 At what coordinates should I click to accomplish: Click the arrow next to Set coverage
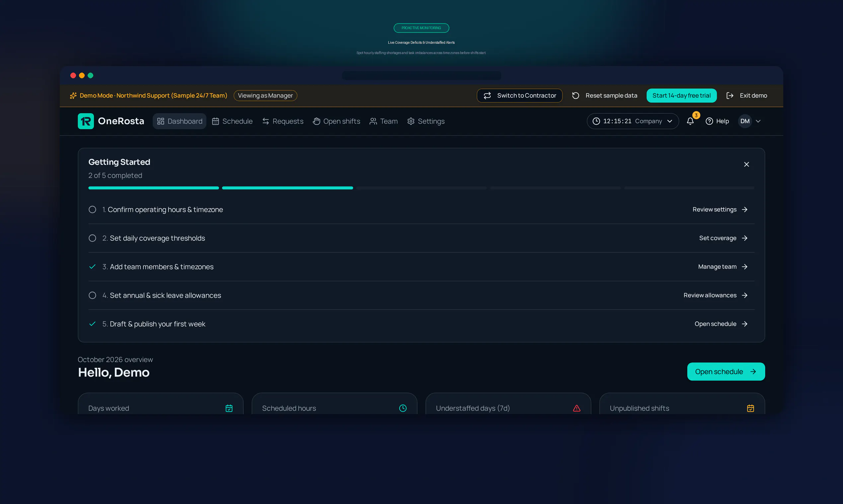(x=745, y=238)
